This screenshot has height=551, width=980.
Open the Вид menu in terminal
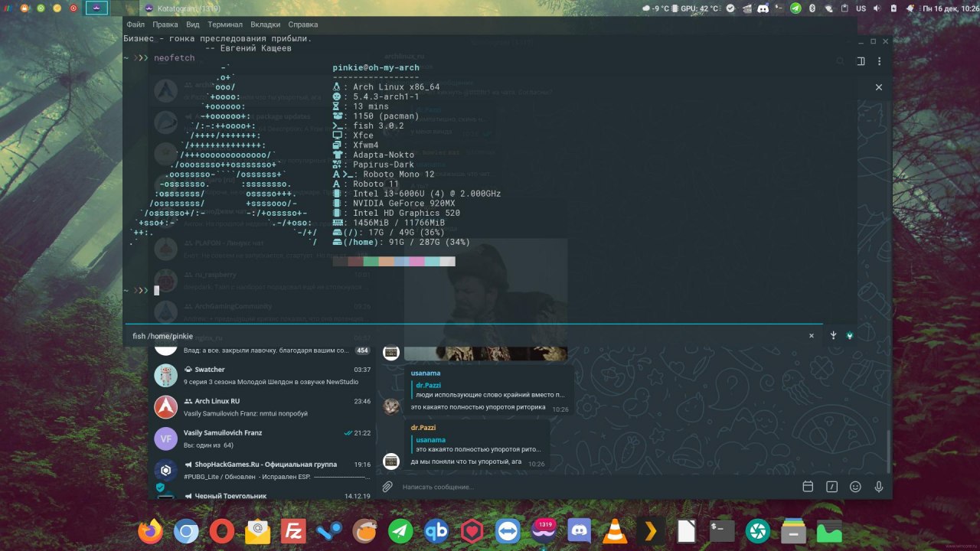193,24
